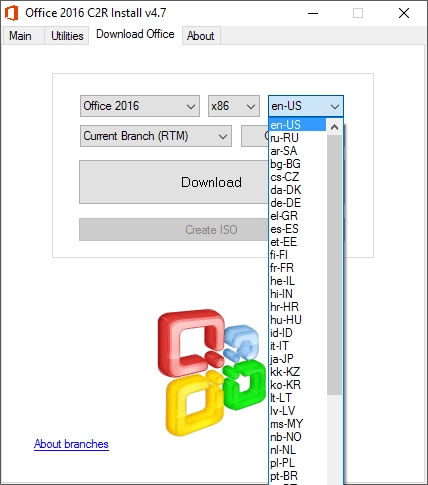This screenshot has height=485, width=428.
Task: Choose es-ES from the dropdown list
Action: (x=297, y=229)
